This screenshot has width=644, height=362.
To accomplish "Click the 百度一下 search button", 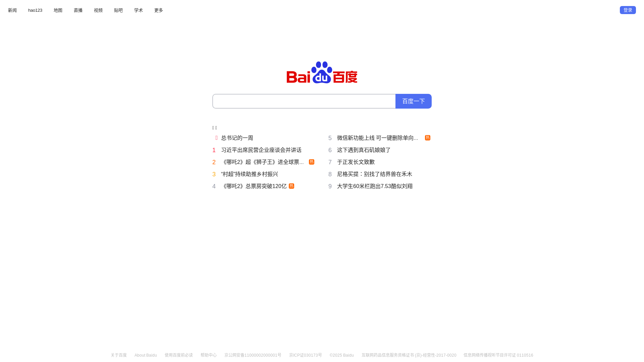I will [x=414, y=101].
